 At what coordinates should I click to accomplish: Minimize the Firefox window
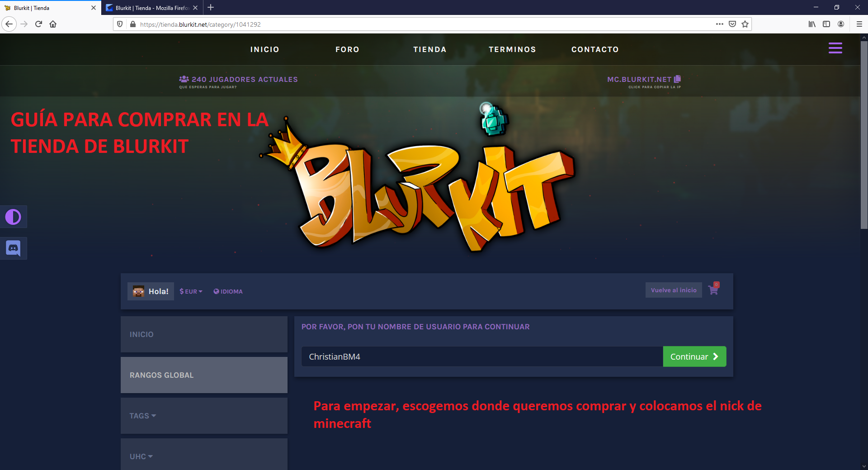pos(816,7)
